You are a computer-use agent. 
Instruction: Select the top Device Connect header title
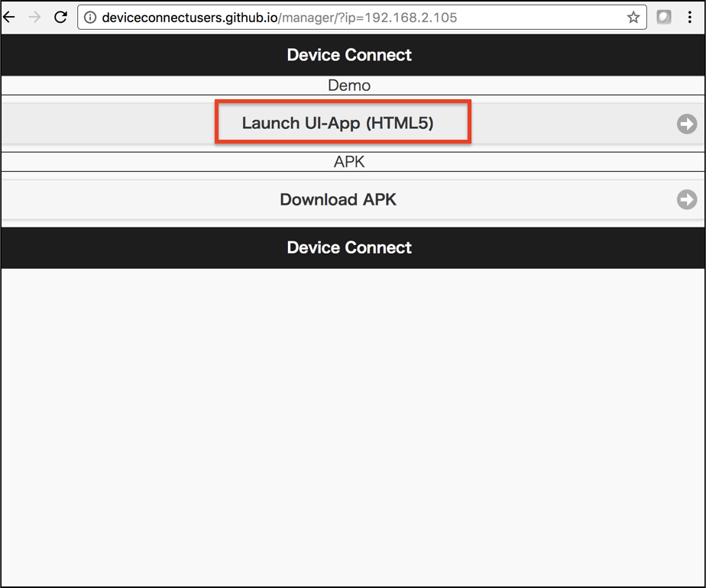click(349, 55)
